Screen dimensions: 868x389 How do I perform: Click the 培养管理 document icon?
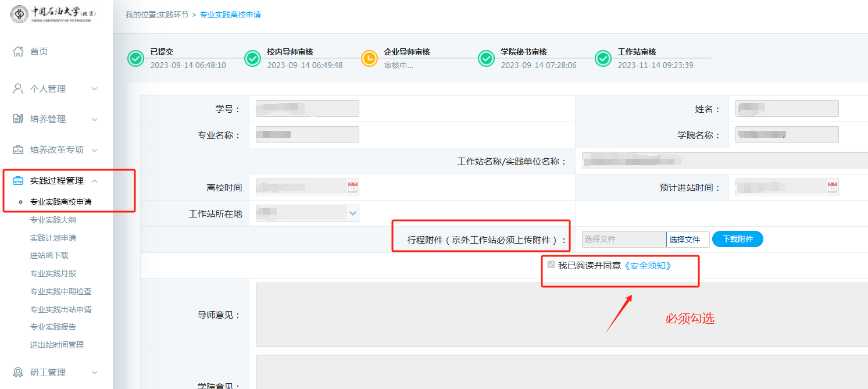(18, 119)
